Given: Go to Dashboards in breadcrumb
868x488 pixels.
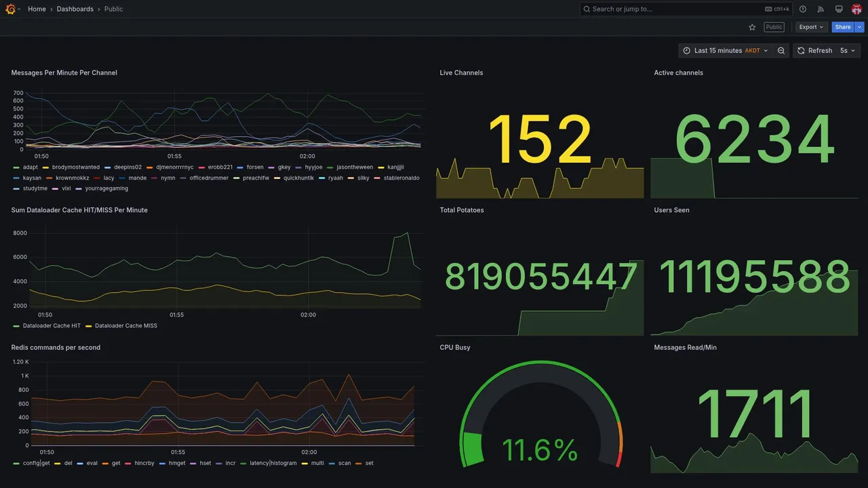Looking at the screenshot, I should (x=75, y=9).
